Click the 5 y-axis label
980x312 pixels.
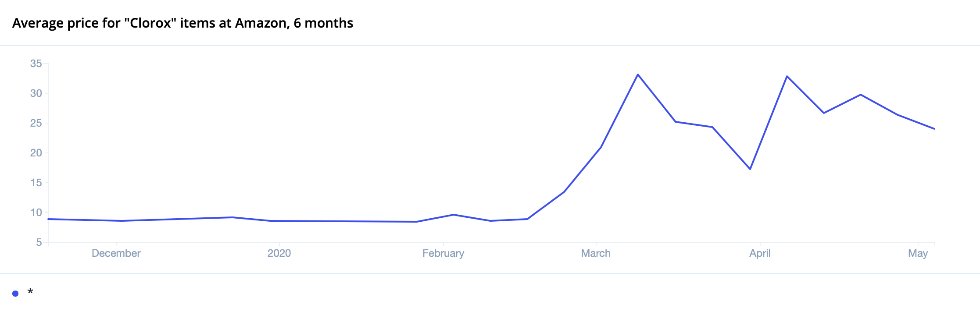coord(39,242)
